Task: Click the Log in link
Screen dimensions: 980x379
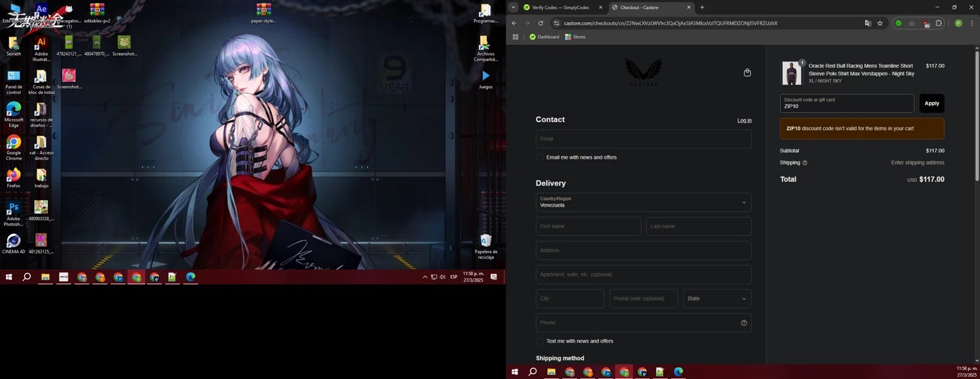Action: 744,120
